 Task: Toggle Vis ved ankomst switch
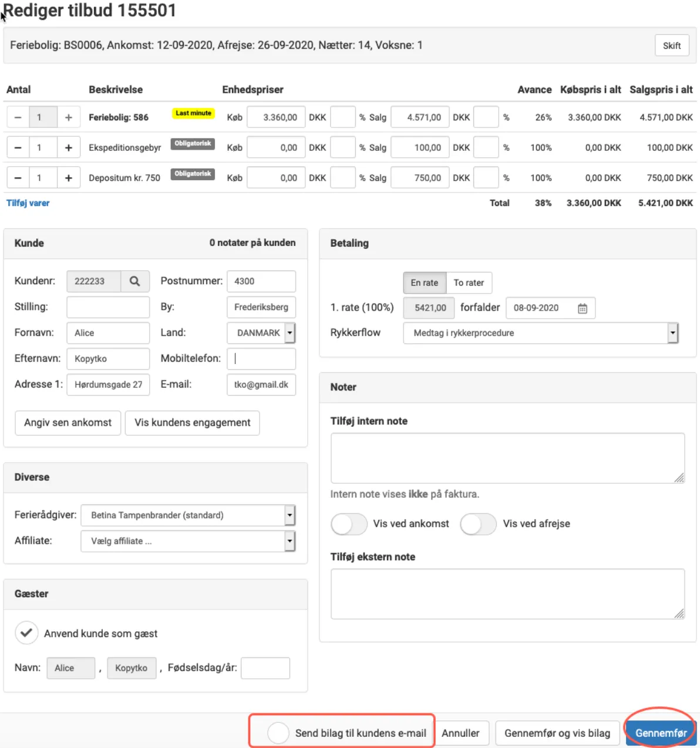(x=349, y=524)
